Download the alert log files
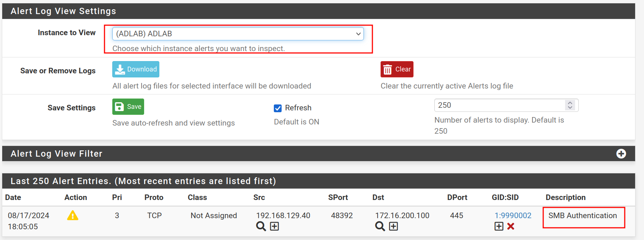This screenshot has width=644, height=240. [136, 69]
